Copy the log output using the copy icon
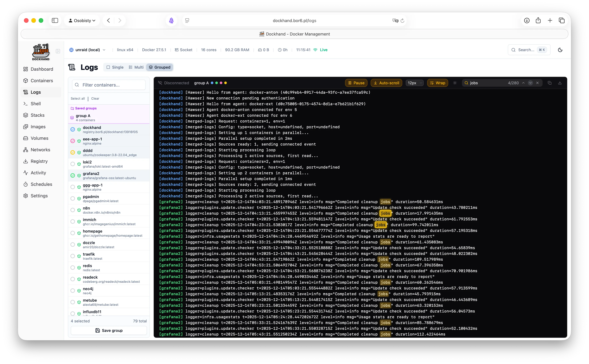 point(550,83)
